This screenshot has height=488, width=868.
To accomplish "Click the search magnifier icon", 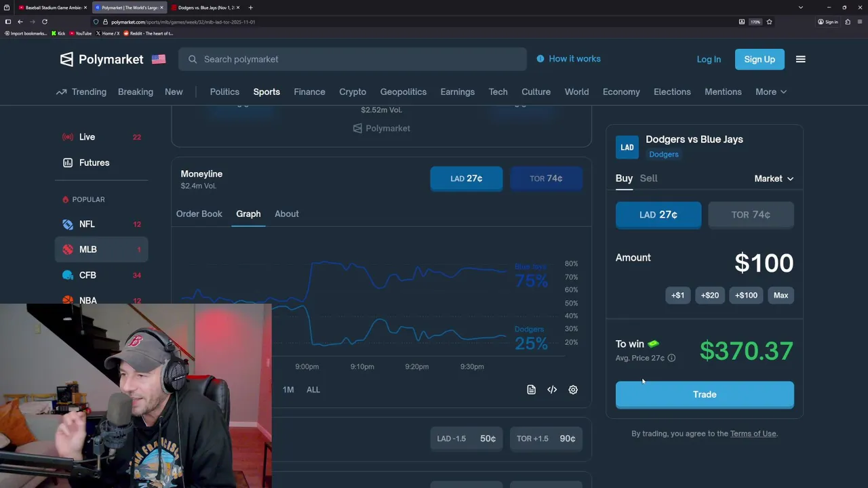I will point(193,59).
